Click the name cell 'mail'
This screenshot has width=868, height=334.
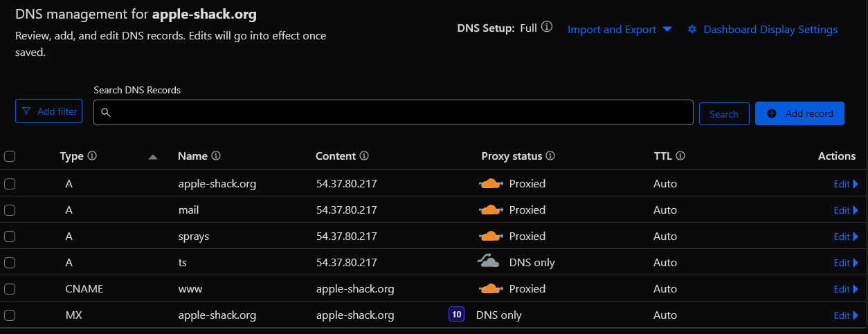tap(188, 210)
